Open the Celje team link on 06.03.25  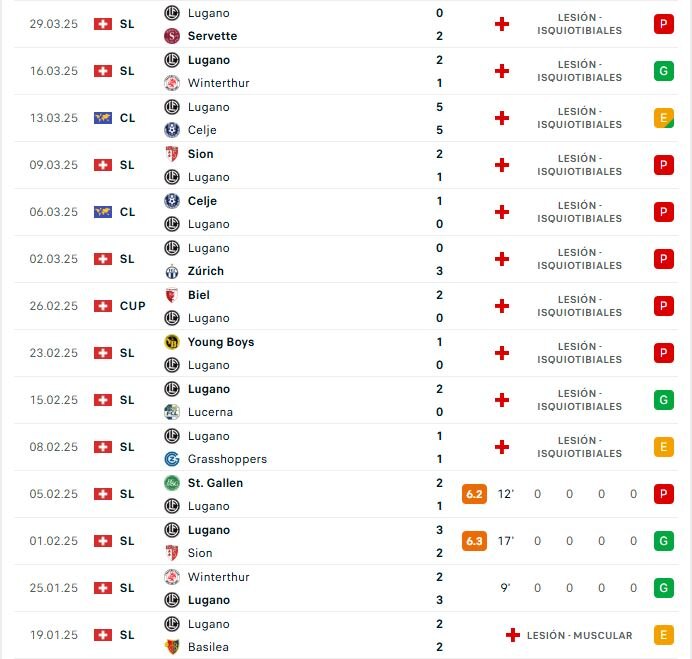[x=202, y=201]
